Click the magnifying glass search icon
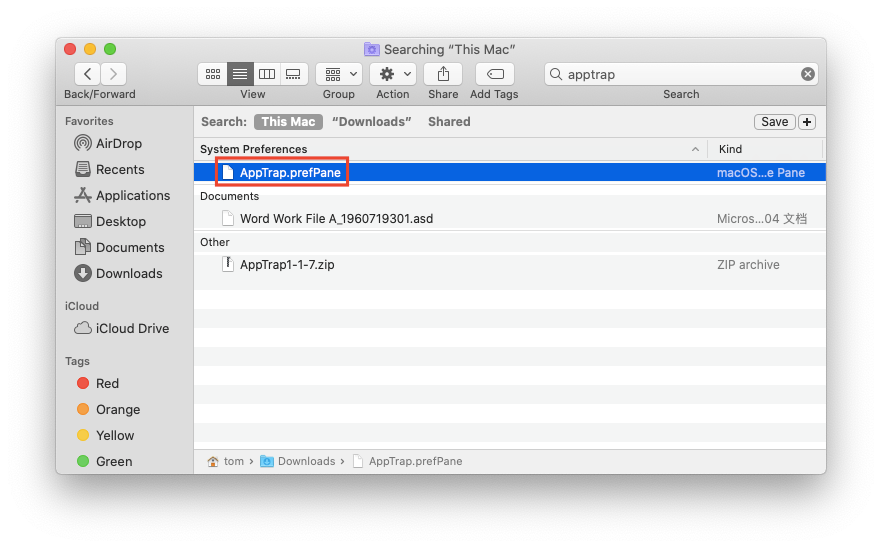This screenshot has width=882, height=548. pos(556,74)
